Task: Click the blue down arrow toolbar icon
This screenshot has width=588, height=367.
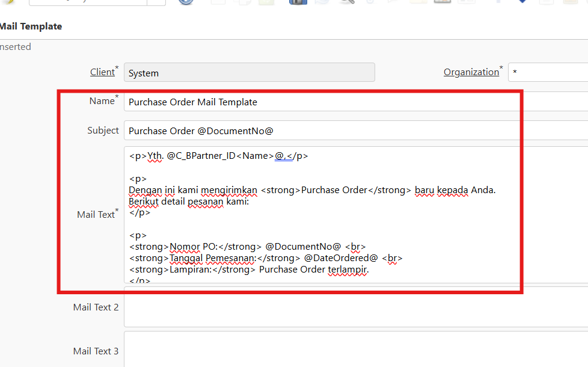Action: pyautogui.click(x=522, y=2)
